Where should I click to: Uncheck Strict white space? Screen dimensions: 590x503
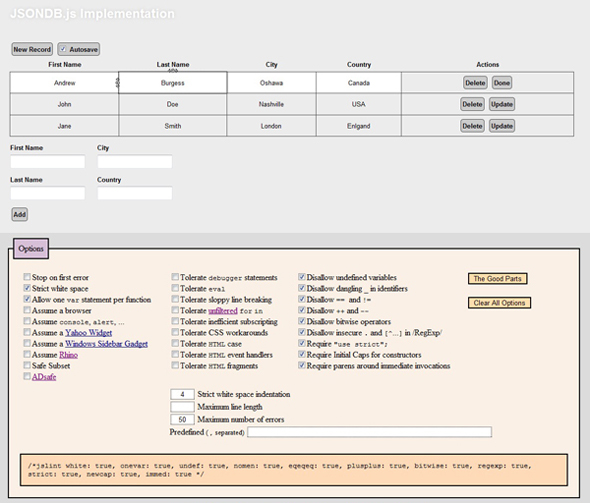tap(27, 288)
